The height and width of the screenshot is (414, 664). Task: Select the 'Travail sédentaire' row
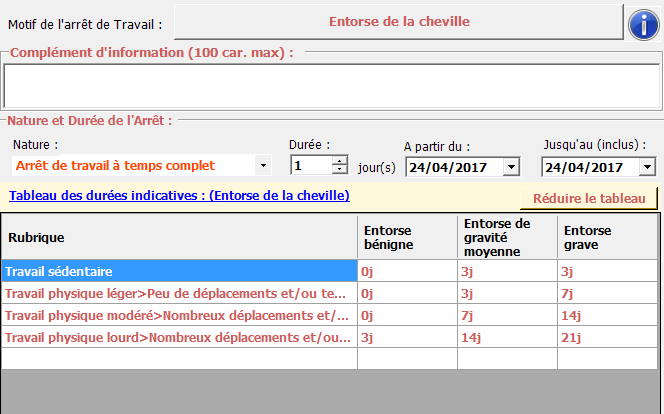180,271
